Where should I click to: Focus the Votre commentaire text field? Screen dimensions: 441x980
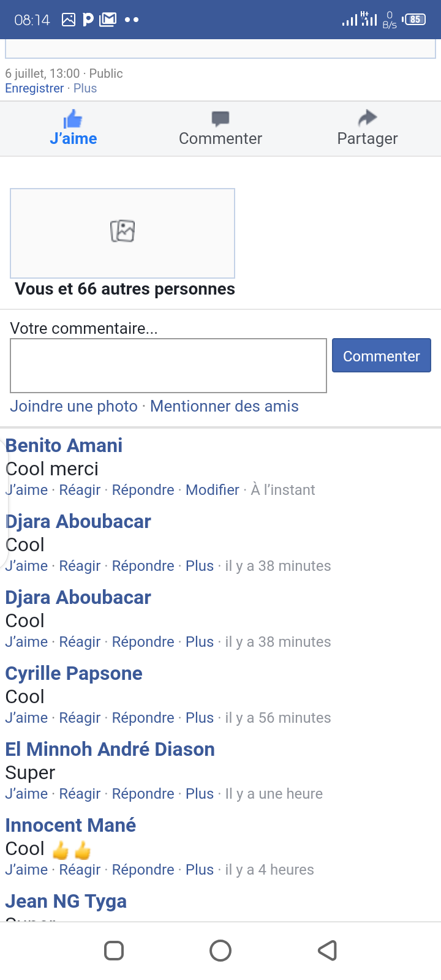click(x=168, y=366)
